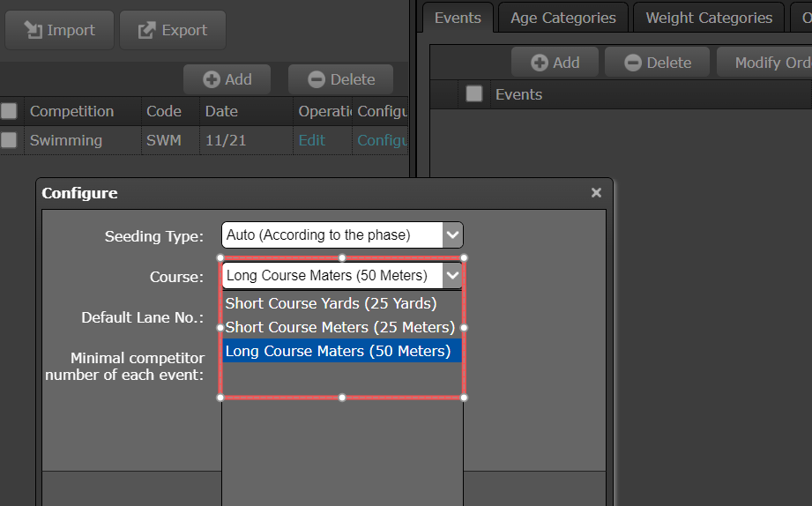Screen dimensions: 812x506
Task: Toggle the select-all competitions checkbox
Action: tap(9, 111)
